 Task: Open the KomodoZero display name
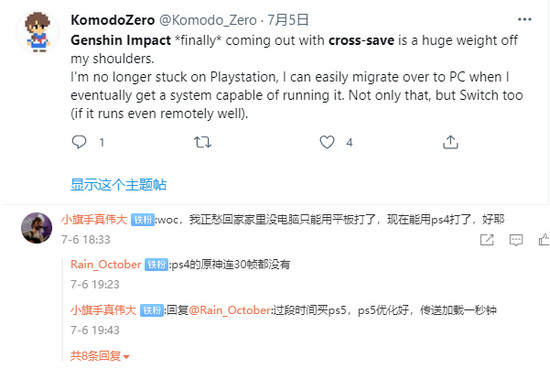tap(113, 20)
